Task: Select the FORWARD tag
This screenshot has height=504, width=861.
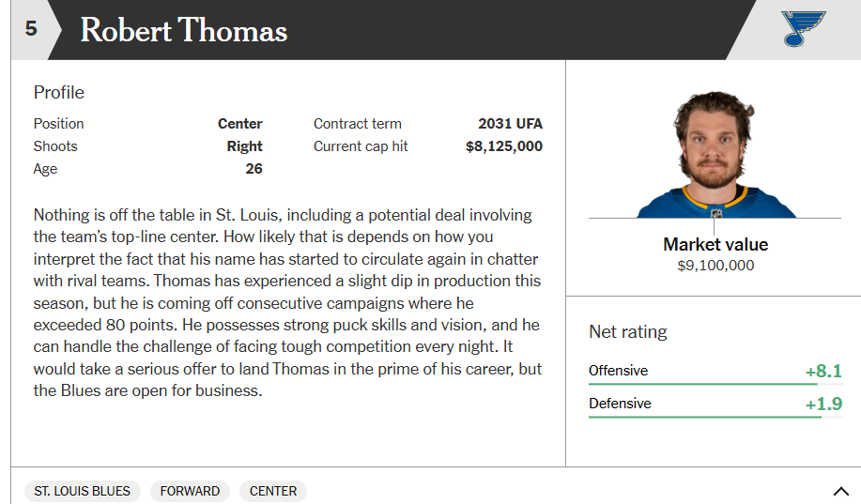Action: click(x=190, y=491)
